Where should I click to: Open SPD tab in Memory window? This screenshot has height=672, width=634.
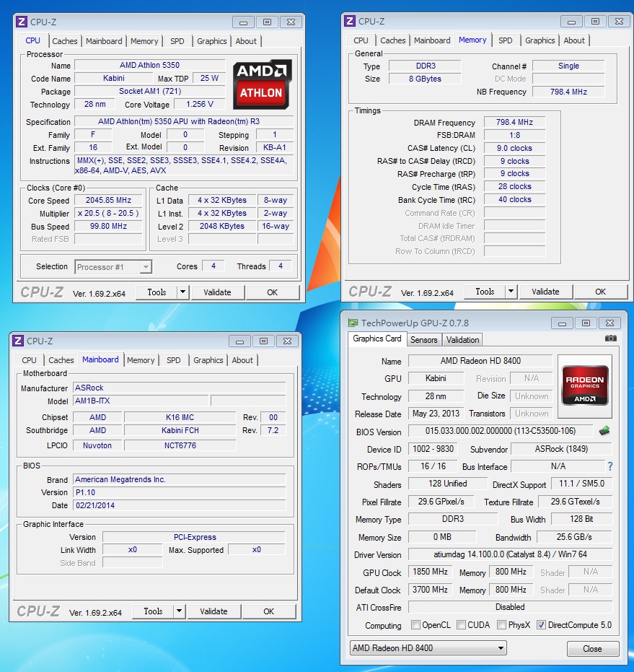pos(506,40)
